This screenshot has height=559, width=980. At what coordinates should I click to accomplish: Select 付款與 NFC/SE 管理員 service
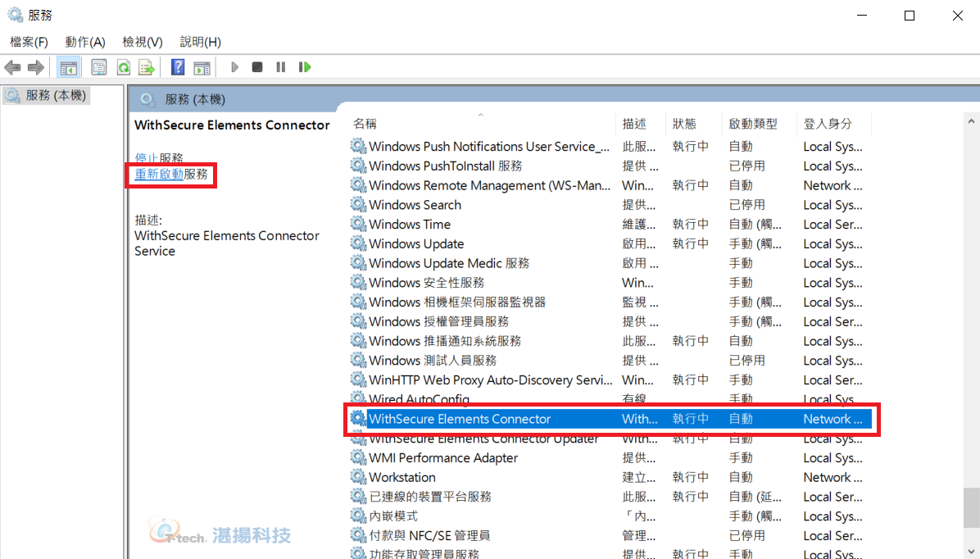point(610,535)
